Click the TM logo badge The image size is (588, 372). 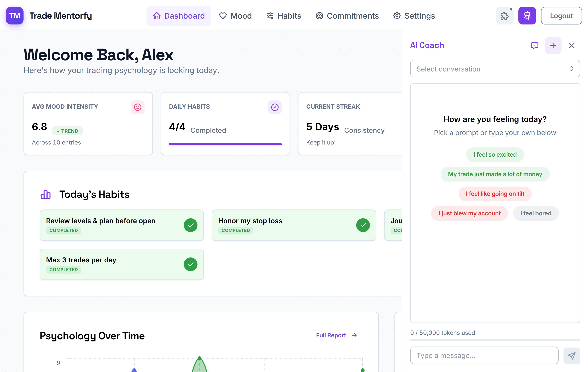(15, 16)
